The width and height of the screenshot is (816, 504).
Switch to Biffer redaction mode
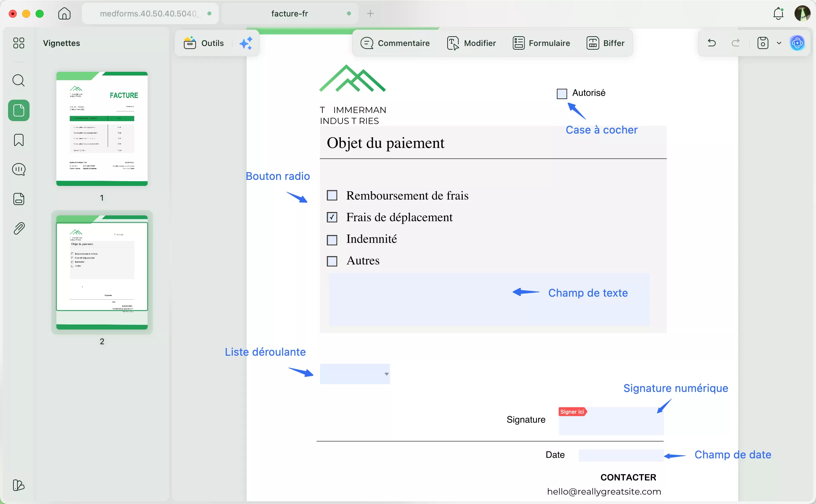coord(606,43)
